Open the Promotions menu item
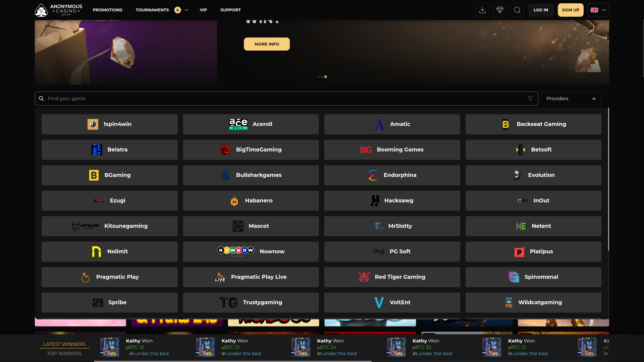 pyautogui.click(x=108, y=10)
